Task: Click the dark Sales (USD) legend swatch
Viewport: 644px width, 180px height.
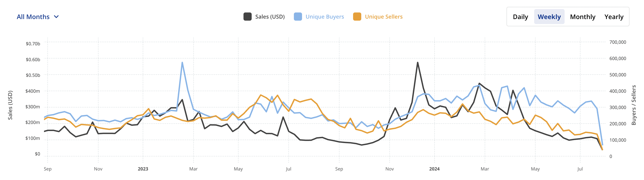Action: (x=247, y=17)
